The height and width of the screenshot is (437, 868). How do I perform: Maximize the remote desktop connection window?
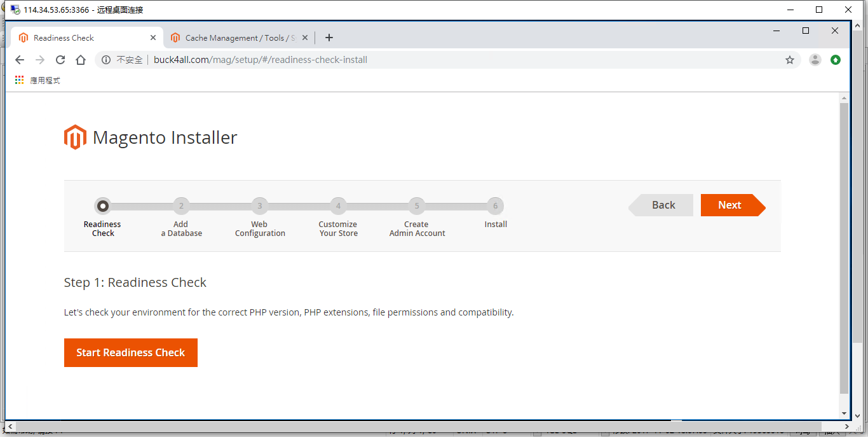(x=820, y=10)
